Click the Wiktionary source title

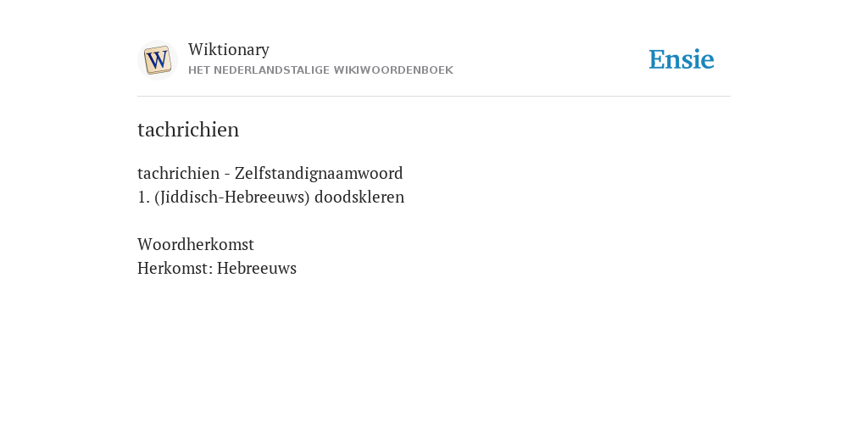coord(229,49)
